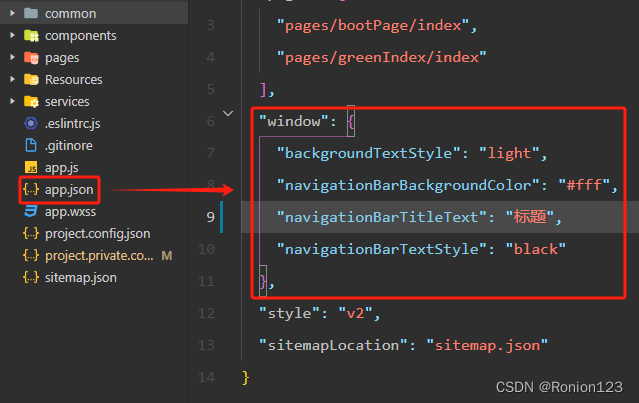
Task: Click the "sitemap.json" string value
Action: (x=487, y=345)
